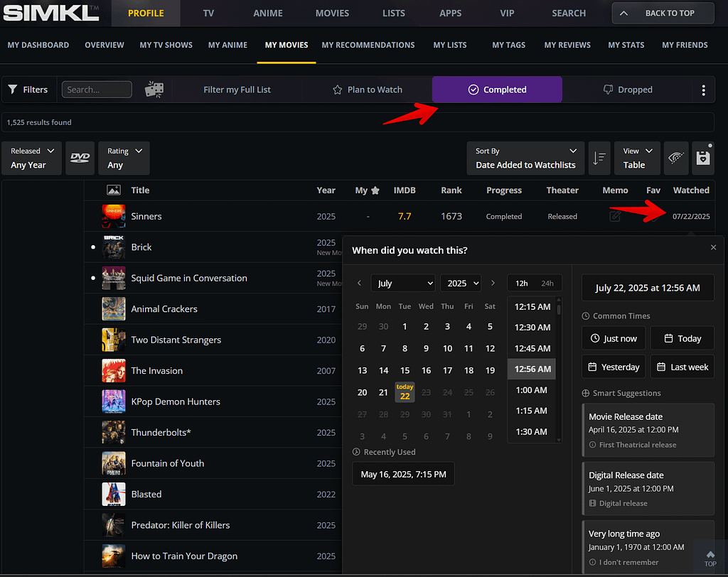The height and width of the screenshot is (577, 728).
Task: Switch to MY RECOMMENDATIONS tab
Action: point(368,45)
